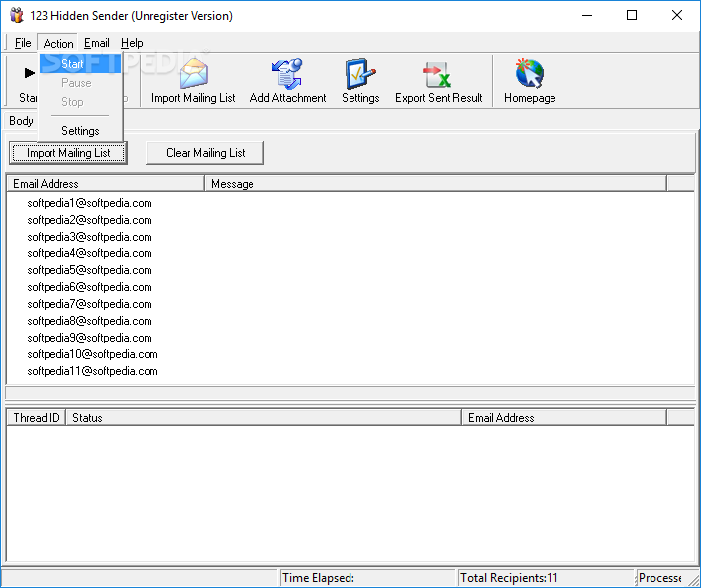This screenshot has width=701, height=588.
Task: Open the Homepage globe icon
Action: (x=530, y=73)
